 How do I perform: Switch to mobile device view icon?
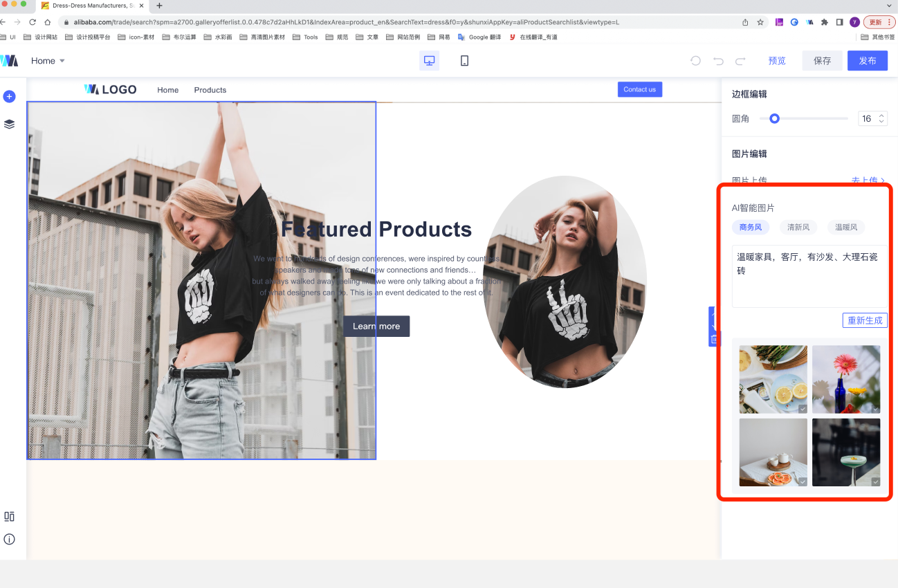pos(464,61)
